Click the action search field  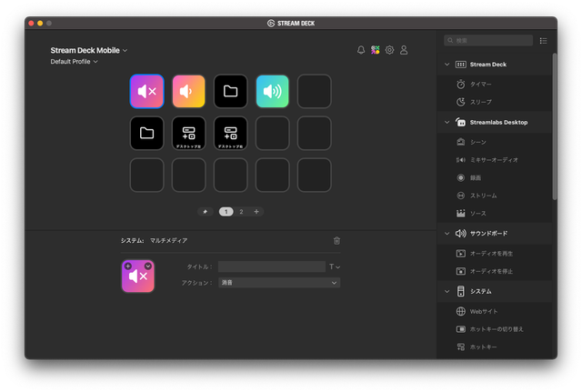pos(488,40)
